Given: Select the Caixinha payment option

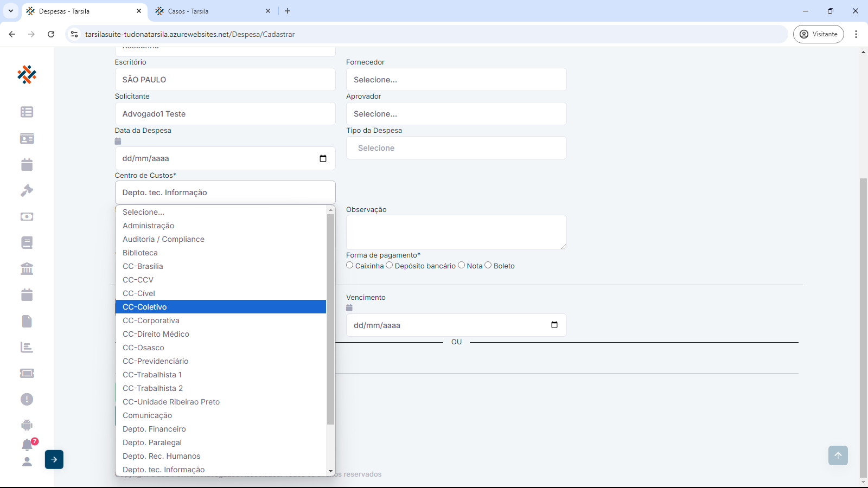Looking at the screenshot, I should (x=350, y=265).
